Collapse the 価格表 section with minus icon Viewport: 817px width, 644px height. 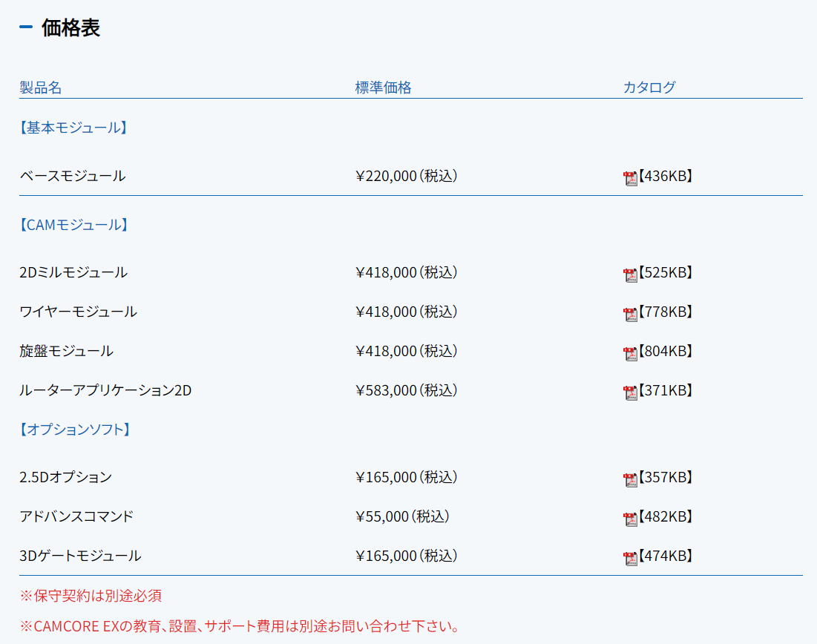[x=26, y=27]
